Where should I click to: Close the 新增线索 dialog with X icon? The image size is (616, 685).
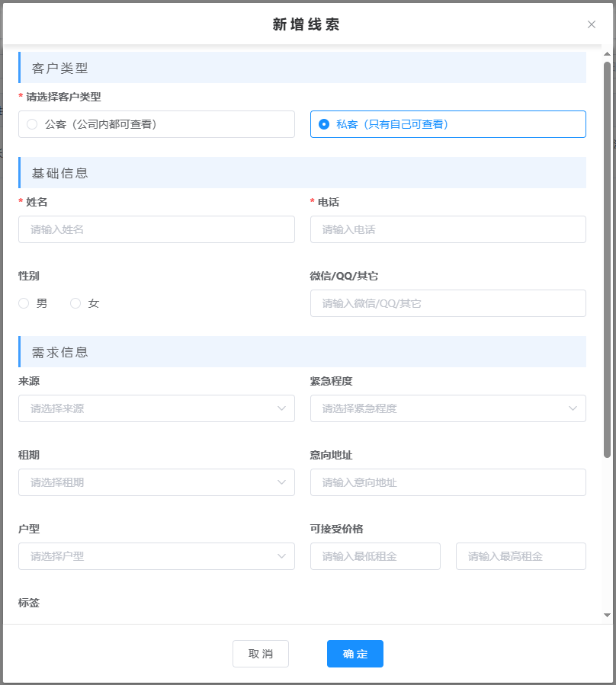pyautogui.click(x=591, y=24)
